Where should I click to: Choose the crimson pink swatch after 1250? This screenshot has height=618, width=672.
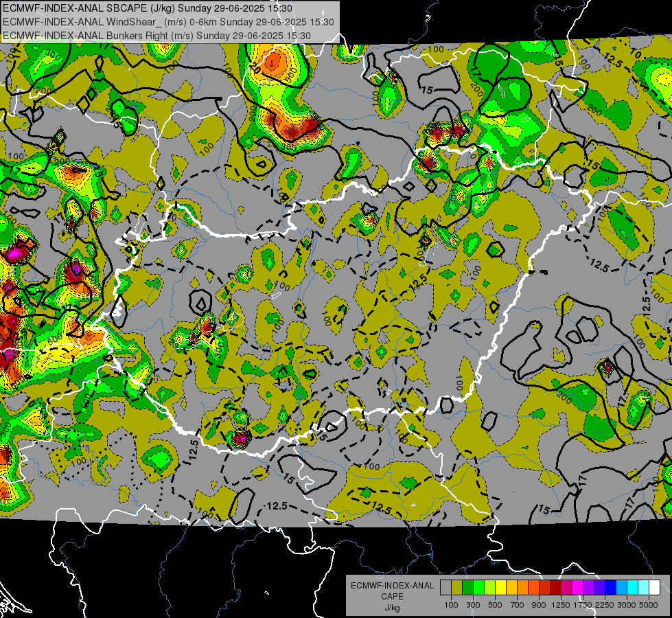pyautogui.click(x=566, y=587)
